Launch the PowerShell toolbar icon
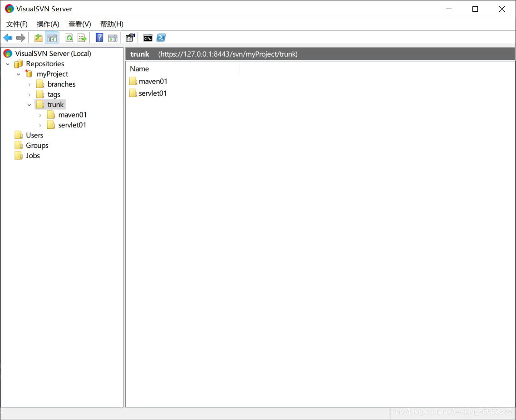The height and width of the screenshot is (420, 516). click(x=161, y=38)
